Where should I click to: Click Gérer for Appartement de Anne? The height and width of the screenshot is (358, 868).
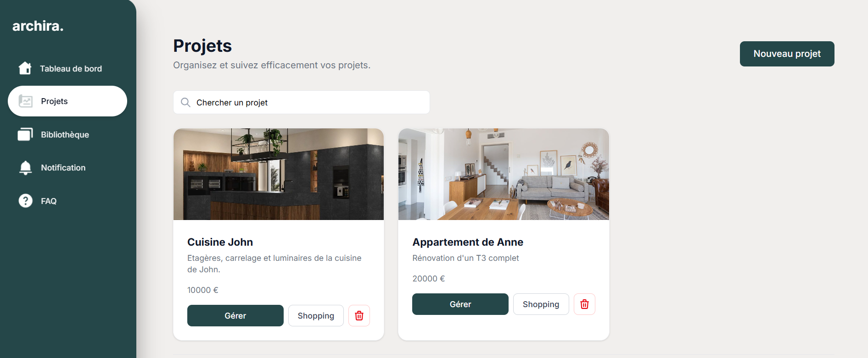point(460,304)
